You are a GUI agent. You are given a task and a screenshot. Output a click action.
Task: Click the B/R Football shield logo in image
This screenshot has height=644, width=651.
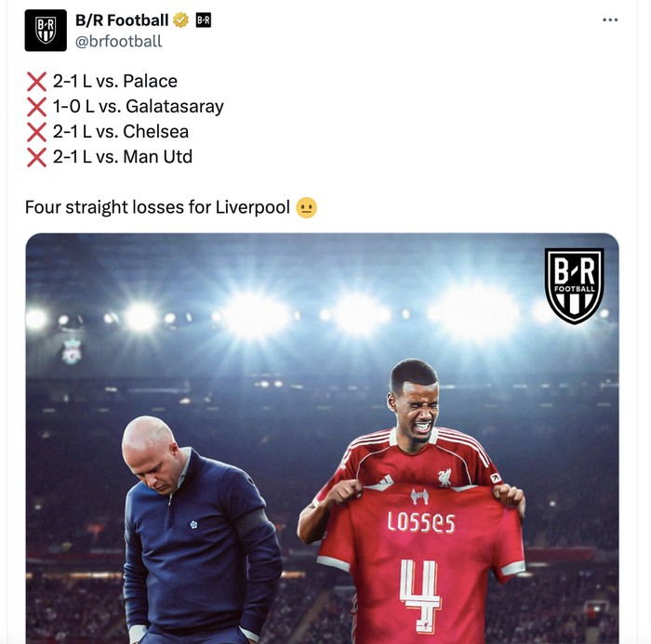coord(574,286)
